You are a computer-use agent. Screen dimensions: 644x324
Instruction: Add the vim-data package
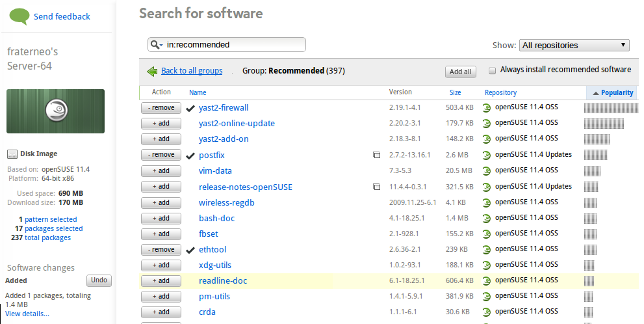point(161,170)
